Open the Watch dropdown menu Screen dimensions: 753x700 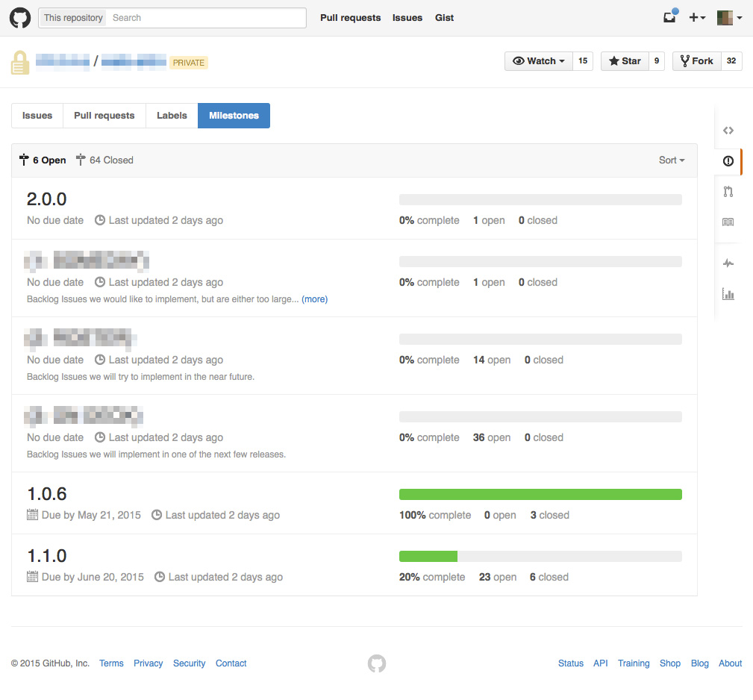[539, 61]
